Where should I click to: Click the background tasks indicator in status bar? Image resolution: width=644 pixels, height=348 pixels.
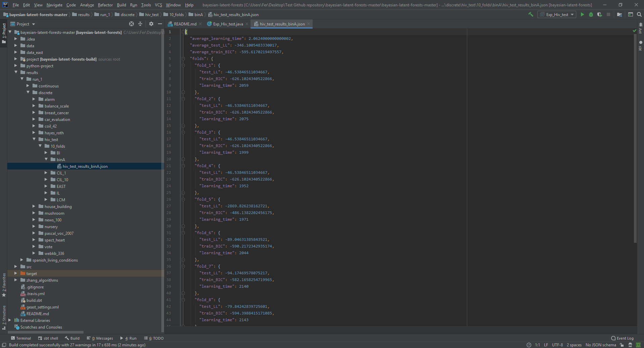tap(529, 345)
